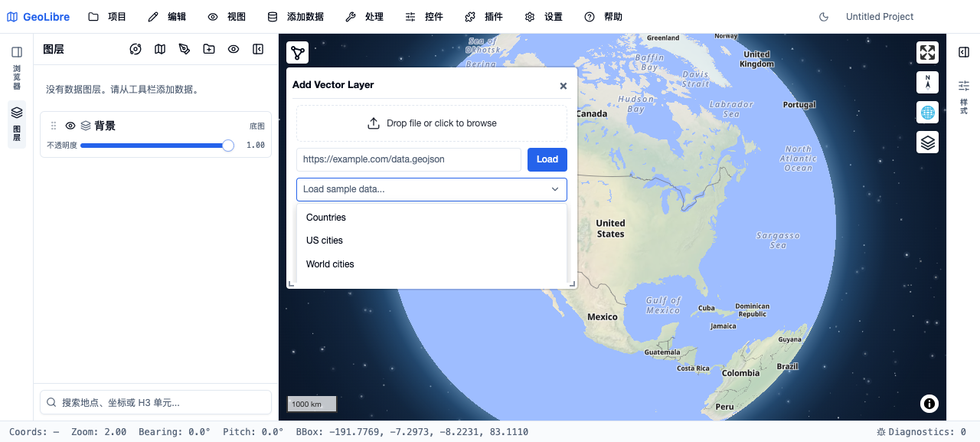Focus the GeoJSON URL input field

point(409,159)
